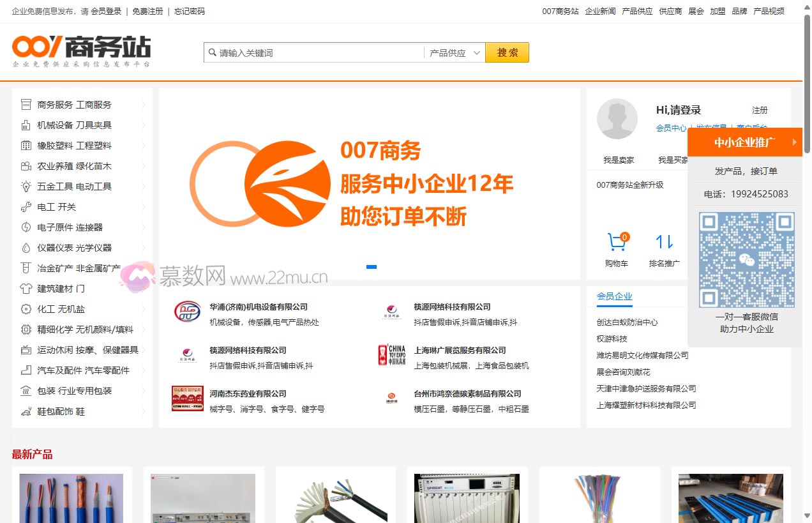Click the user avatar placeholder
Image resolution: width=812 pixels, height=523 pixels.
[617, 119]
